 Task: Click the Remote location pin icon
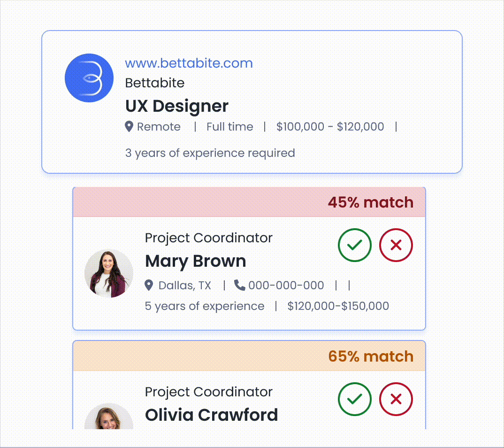(x=129, y=126)
